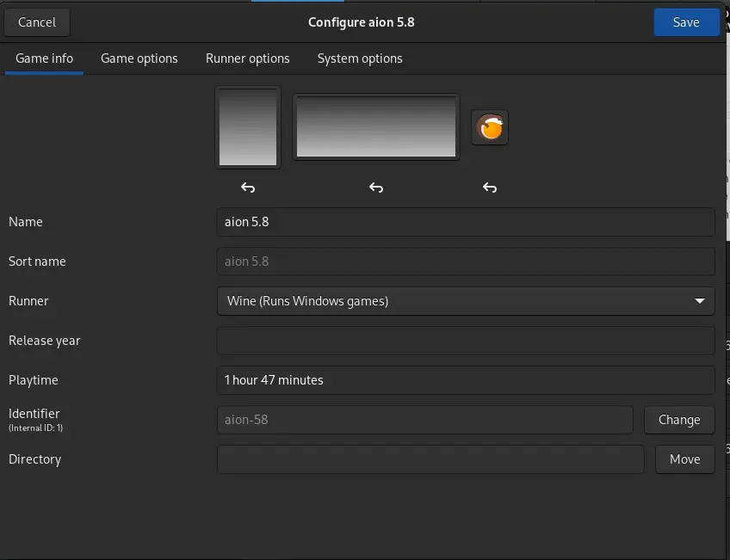Click the Release year label
The image size is (730, 560).
44,341
